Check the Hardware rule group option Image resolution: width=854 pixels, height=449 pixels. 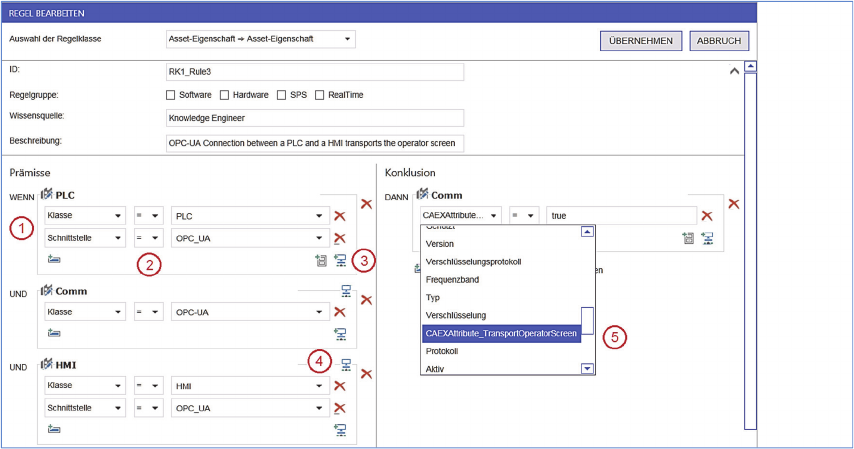[224, 95]
